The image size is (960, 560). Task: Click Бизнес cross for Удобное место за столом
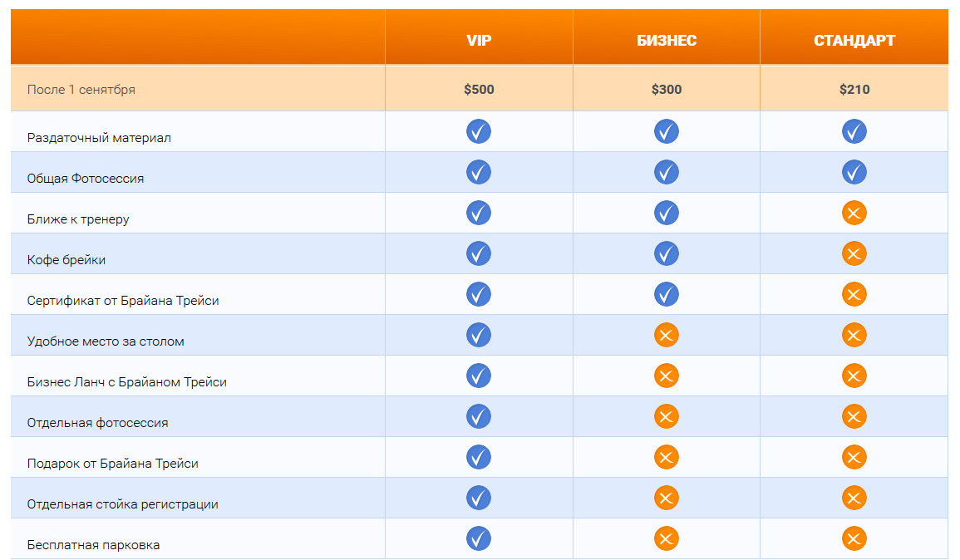click(667, 335)
